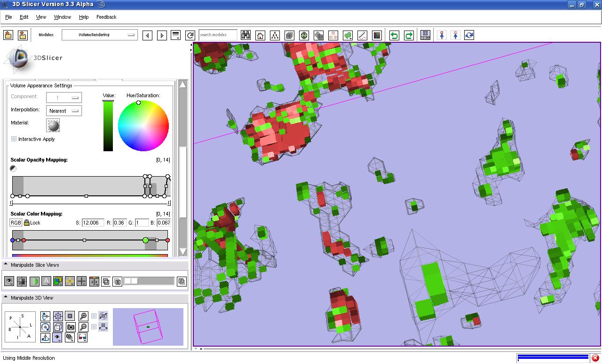Open the Window menu
This screenshot has height=364, width=602.
pos(62,17)
